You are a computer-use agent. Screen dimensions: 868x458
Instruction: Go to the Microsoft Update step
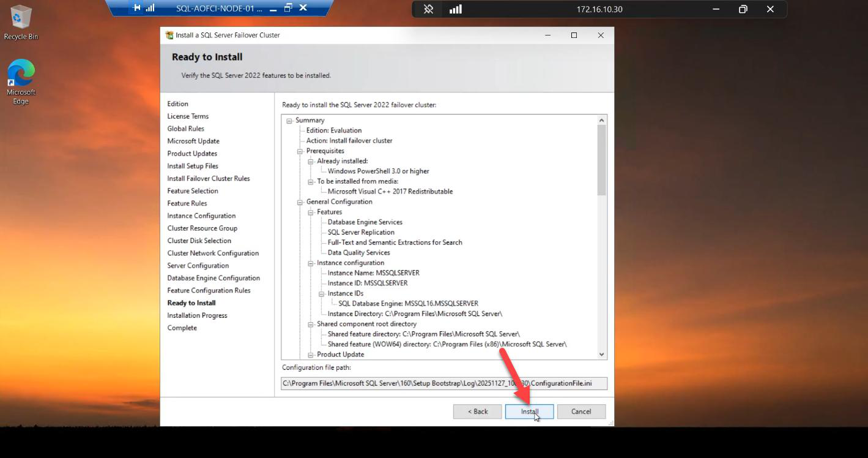pos(193,141)
